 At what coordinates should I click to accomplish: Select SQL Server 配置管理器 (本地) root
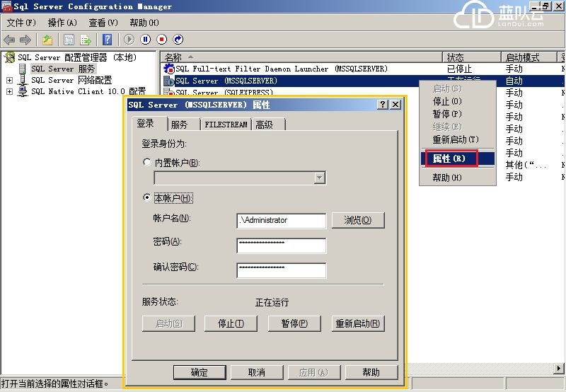point(77,57)
